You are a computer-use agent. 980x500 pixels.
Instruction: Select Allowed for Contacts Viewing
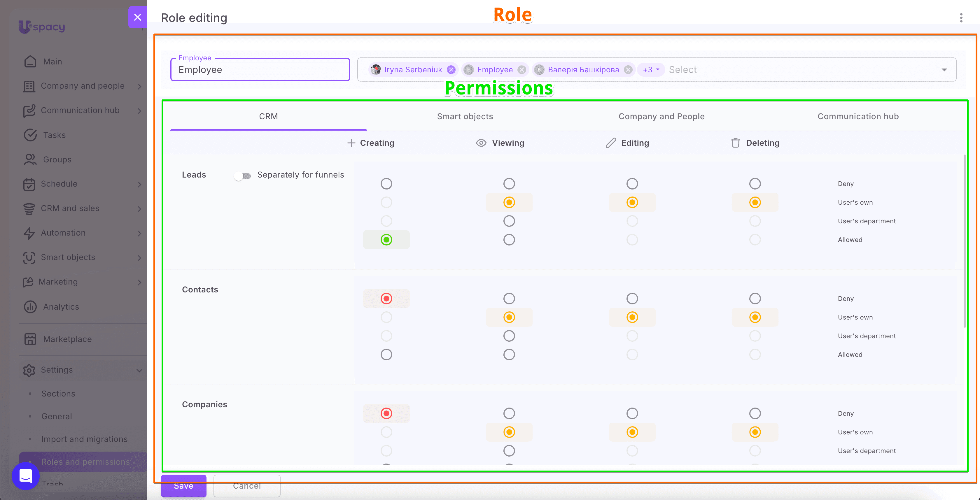(x=509, y=354)
